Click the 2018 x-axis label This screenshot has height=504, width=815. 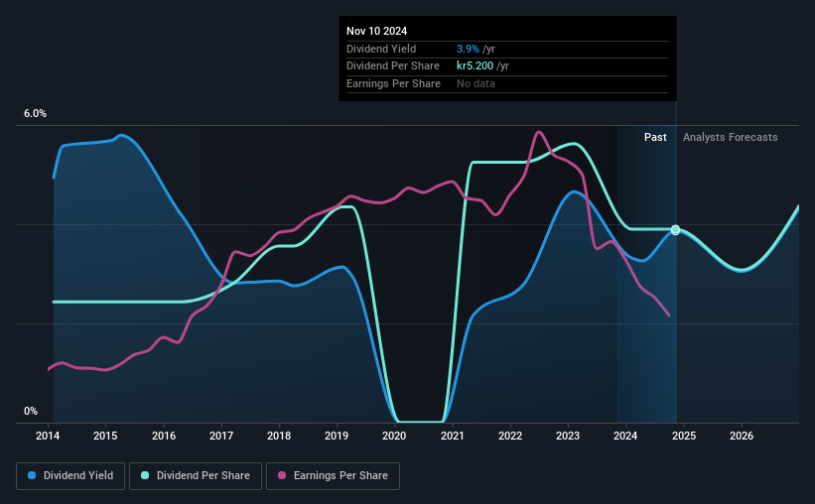click(279, 436)
